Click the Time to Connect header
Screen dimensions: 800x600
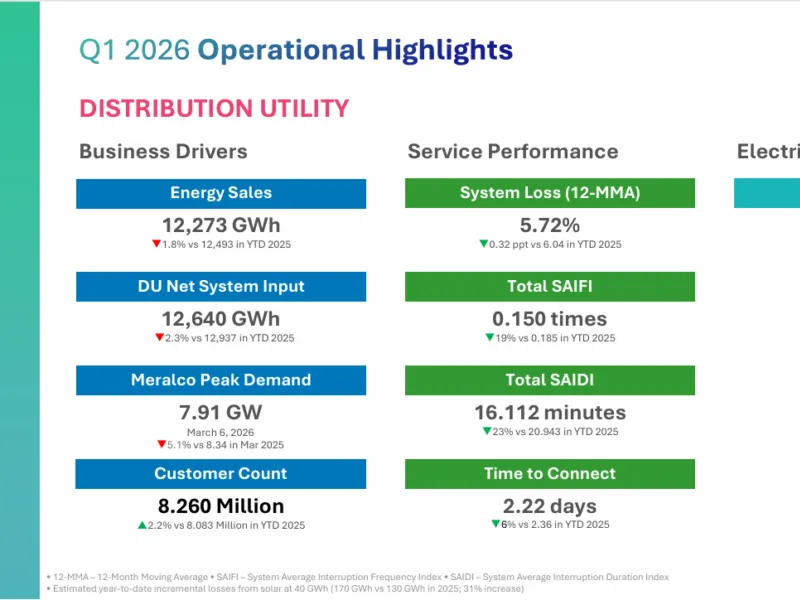550,474
